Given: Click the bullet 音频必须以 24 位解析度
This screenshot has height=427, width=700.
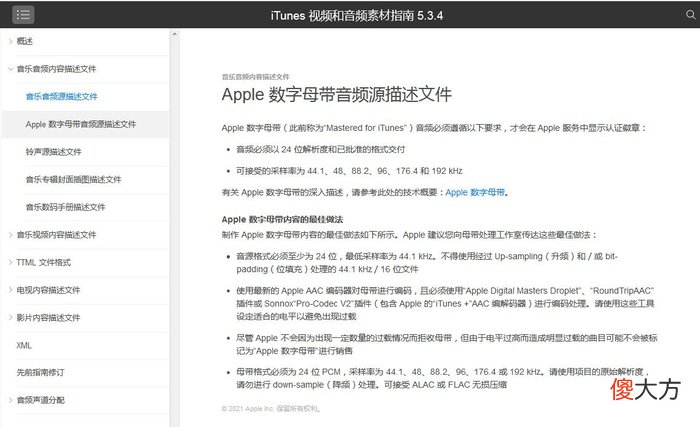Looking at the screenshot, I should (x=321, y=149).
